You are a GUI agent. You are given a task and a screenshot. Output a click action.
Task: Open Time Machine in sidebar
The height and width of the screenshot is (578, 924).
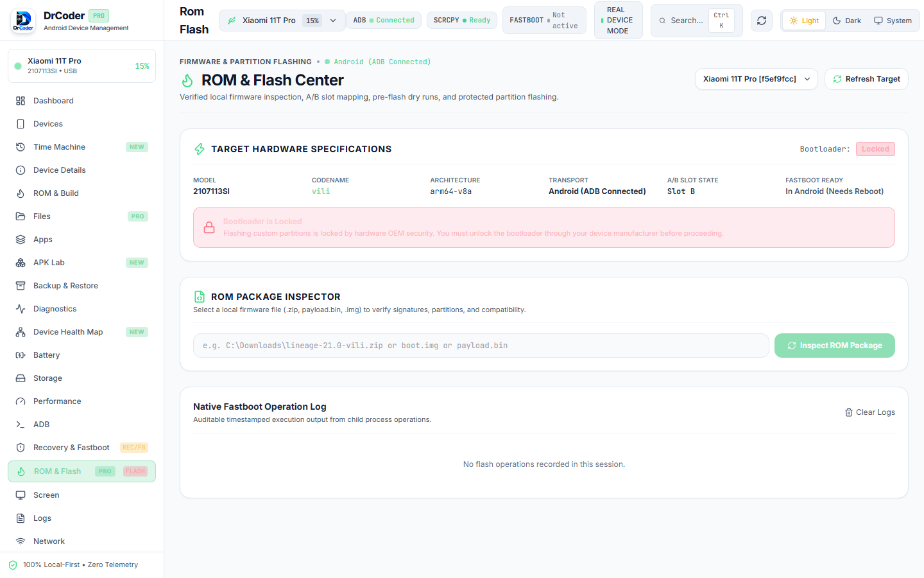(x=81, y=147)
